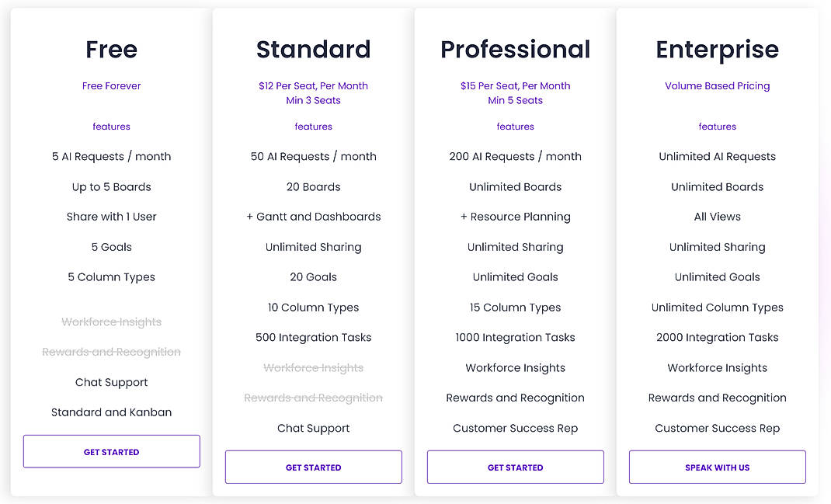Click GET STARTED under the Standard plan
This screenshot has width=831, height=504.
(x=313, y=467)
